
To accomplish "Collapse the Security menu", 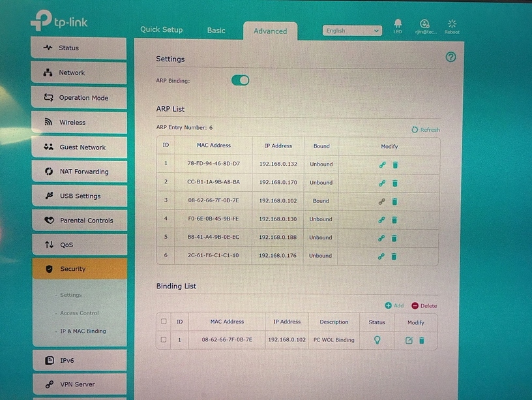I will (80, 269).
